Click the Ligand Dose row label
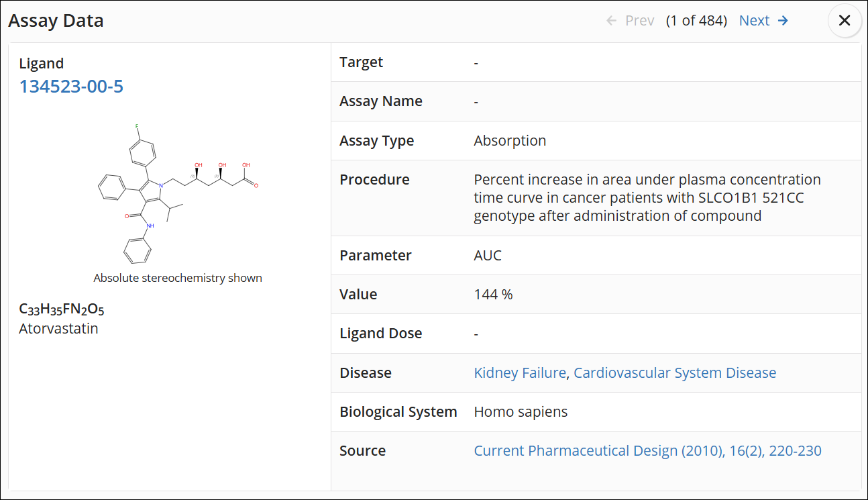Screen dimensions: 868x500 click(381, 334)
